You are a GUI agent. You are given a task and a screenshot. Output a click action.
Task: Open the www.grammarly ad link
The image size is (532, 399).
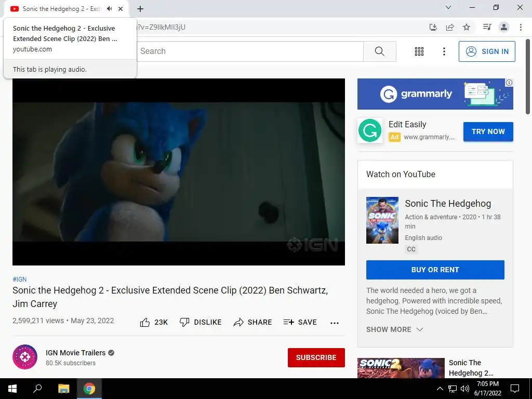coord(429,137)
